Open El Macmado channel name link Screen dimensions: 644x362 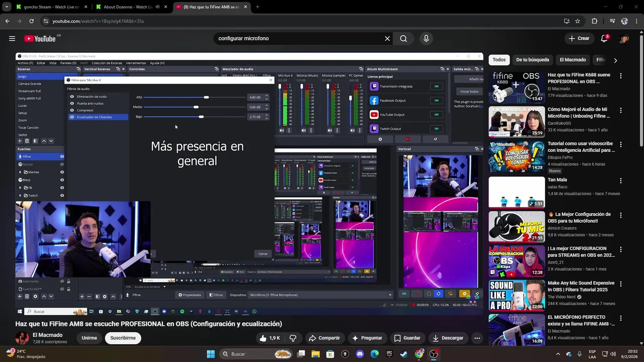tap(48, 335)
